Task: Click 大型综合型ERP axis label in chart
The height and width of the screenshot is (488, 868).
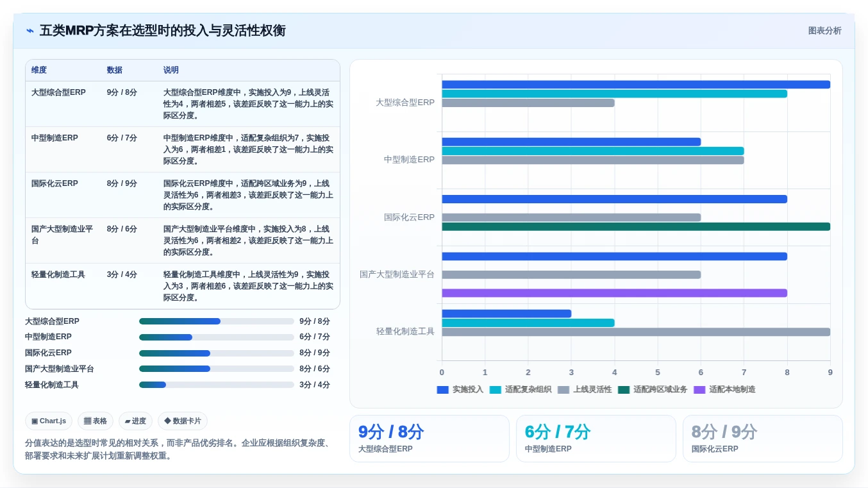Action: click(x=405, y=103)
